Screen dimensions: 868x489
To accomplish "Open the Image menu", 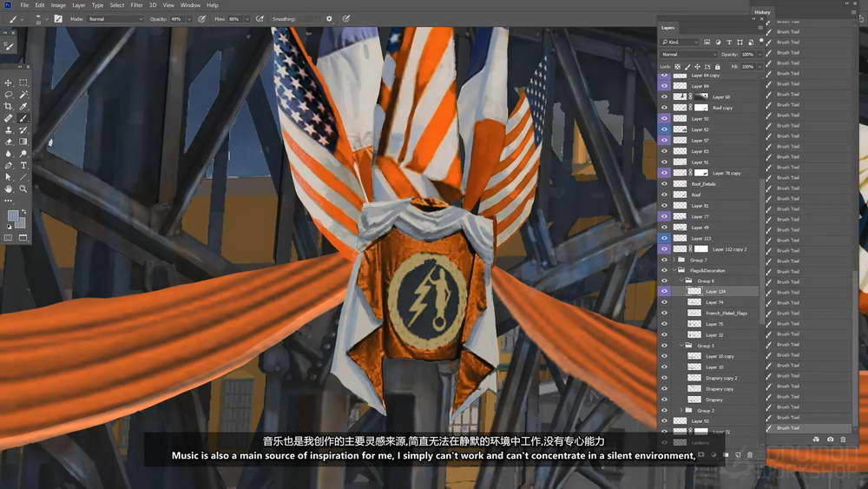I will [x=58, y=5].
